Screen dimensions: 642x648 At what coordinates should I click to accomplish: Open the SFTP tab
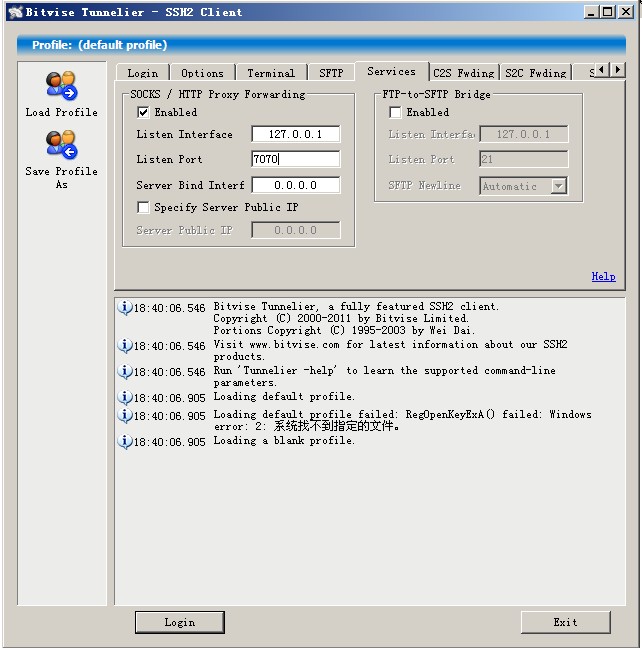(x=331, y=73)
